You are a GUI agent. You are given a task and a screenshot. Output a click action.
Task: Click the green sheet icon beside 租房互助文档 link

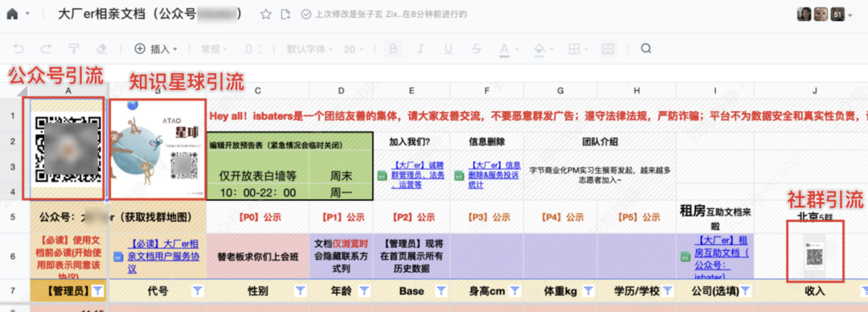685,256
